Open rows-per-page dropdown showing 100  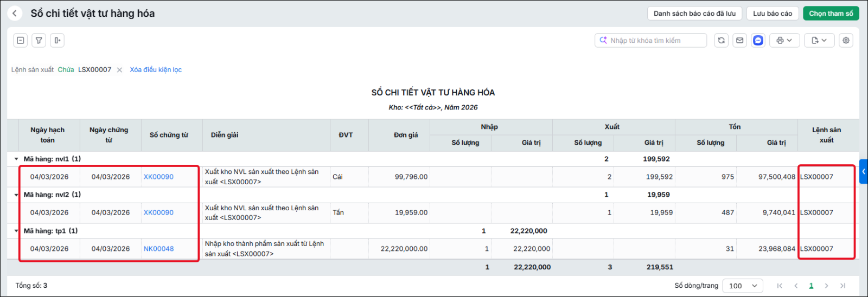point(743,286)
